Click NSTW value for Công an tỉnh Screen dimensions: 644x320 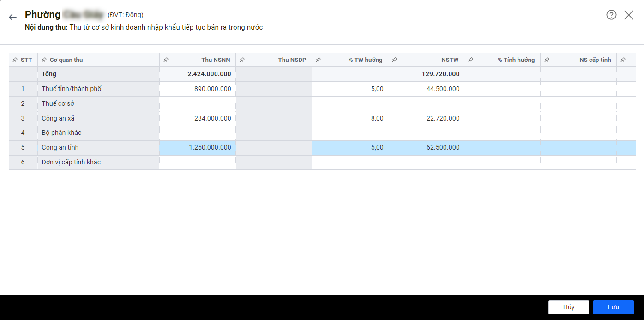[x=426, y=148]
